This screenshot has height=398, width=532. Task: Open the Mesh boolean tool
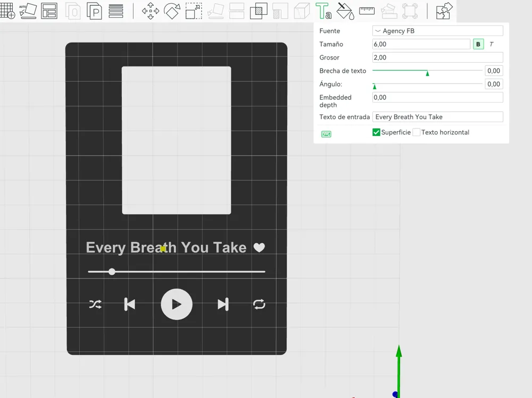point(259,11)
